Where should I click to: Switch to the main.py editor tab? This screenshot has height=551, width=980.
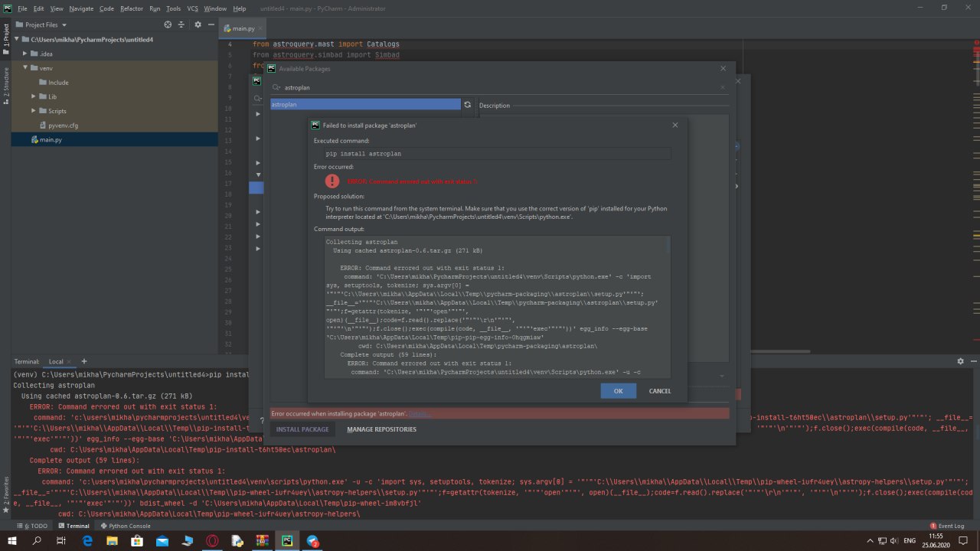pyautogui.click(x=244, y=28)
